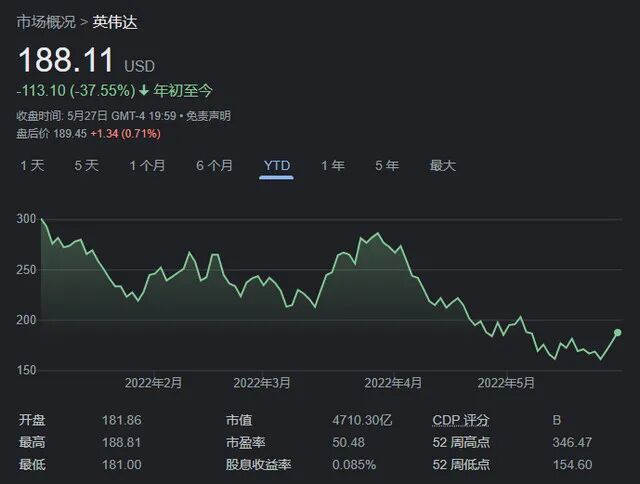Screen dimensions: 640x484
Task: Click the green down arrow next to 年初至今
Action: [x=144, y=90]
